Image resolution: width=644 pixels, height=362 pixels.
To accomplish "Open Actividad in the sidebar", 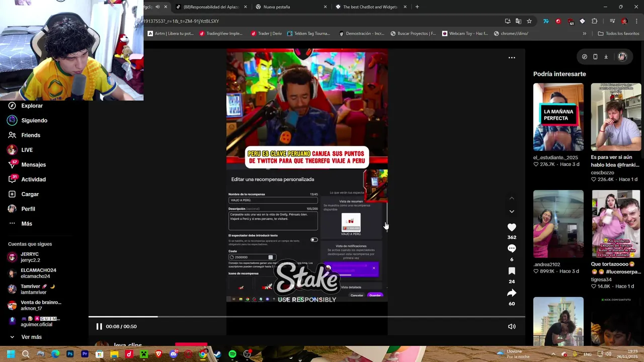I will tap(27, 179).
